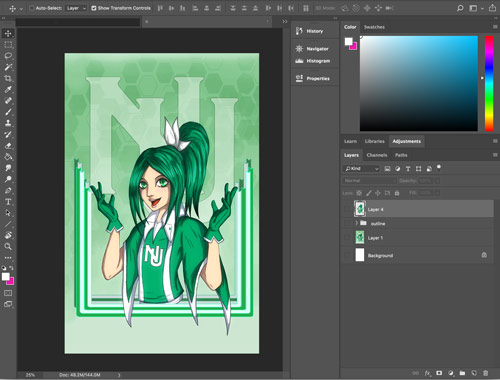Toggle pixel layer filter

387,169
